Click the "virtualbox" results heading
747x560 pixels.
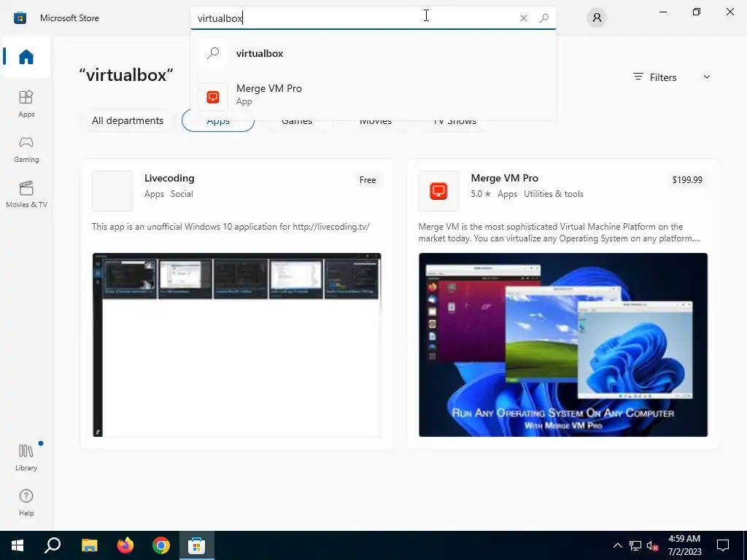pyautogui.click(x=125, y=75)
